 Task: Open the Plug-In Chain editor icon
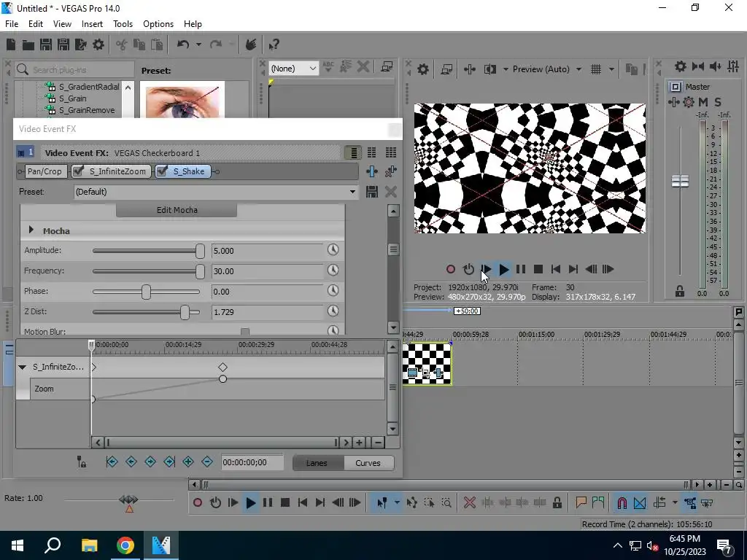(x=371, y=171)
